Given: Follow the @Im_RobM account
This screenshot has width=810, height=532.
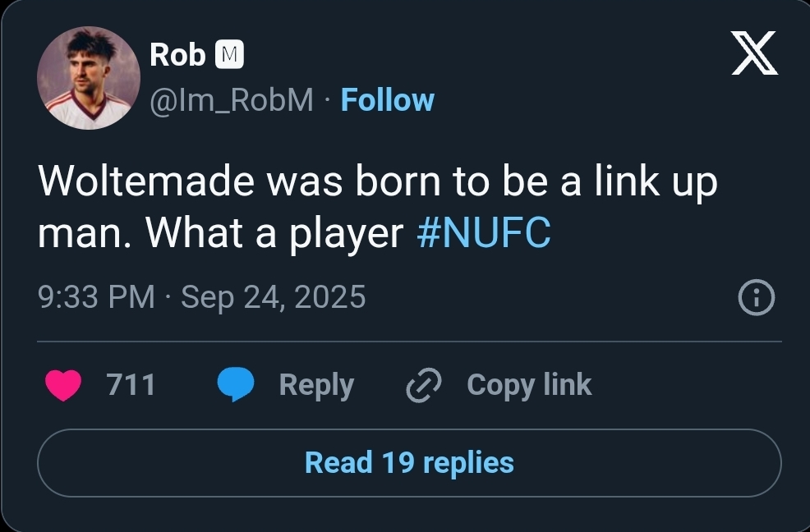Looking at the screenshot, I should [387, 100].
